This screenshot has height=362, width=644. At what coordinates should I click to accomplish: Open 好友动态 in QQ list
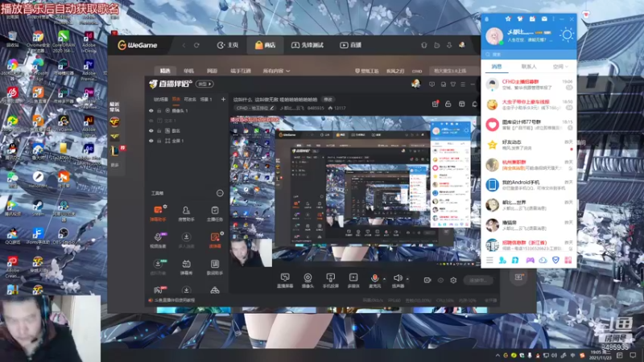[529, 145]
